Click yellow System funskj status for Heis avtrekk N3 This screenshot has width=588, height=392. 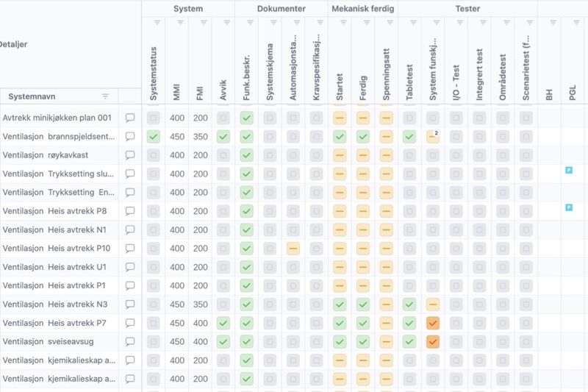[433, 304]
